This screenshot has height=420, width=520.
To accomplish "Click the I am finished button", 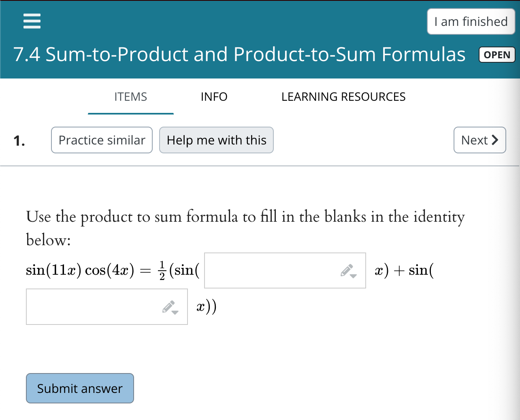I will pos(471,21).
